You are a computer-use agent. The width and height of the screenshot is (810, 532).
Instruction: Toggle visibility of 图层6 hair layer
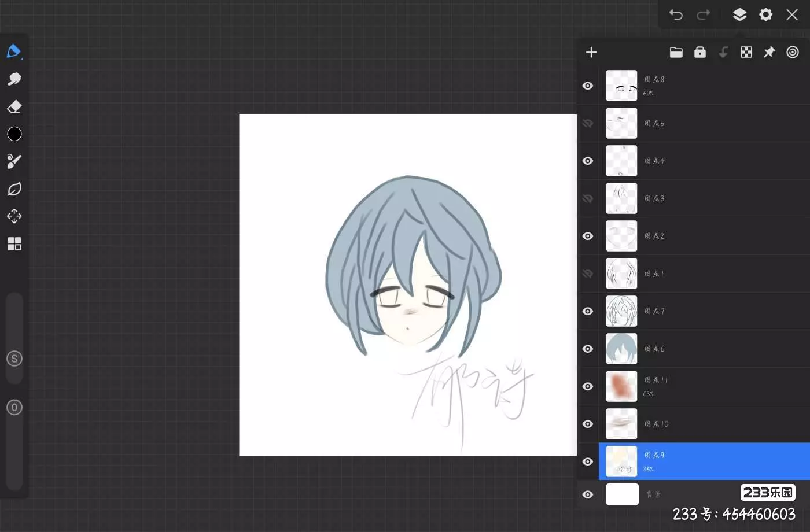[x=588, y=349]
